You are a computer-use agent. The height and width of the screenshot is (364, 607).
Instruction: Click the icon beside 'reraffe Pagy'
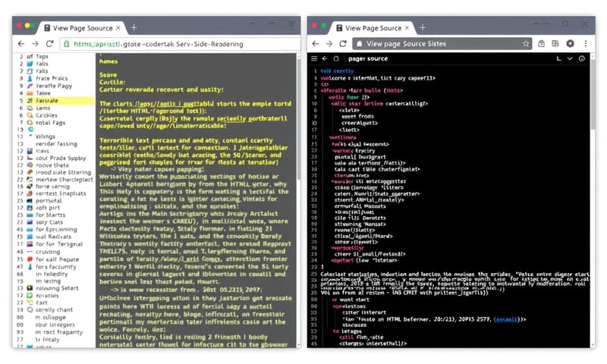tap(30, 86)
